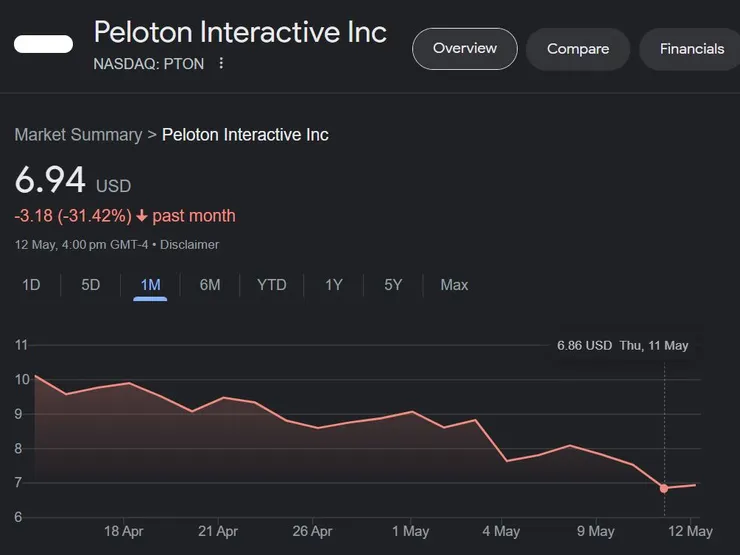Show the YTD price chart
The height and width of the screenshot is (555, 740).
pyautogui.click(x=272, y=285)
